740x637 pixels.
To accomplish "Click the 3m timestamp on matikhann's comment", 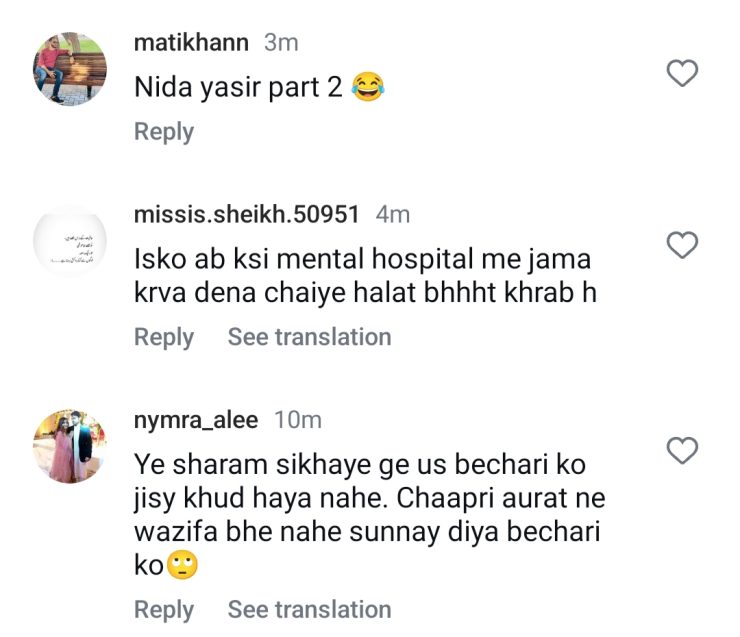I will 281,43.
